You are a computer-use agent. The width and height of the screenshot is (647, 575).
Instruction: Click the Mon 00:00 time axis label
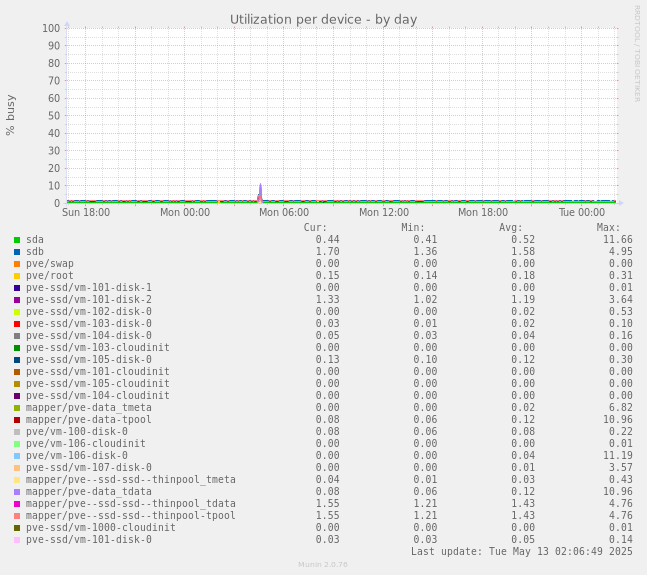click(x=185, y=212)
